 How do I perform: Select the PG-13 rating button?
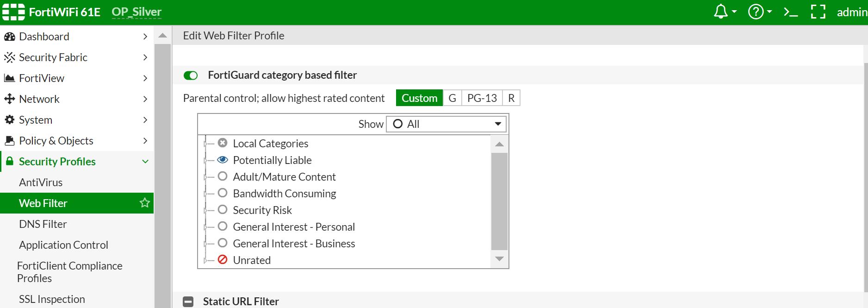[482, 98]
